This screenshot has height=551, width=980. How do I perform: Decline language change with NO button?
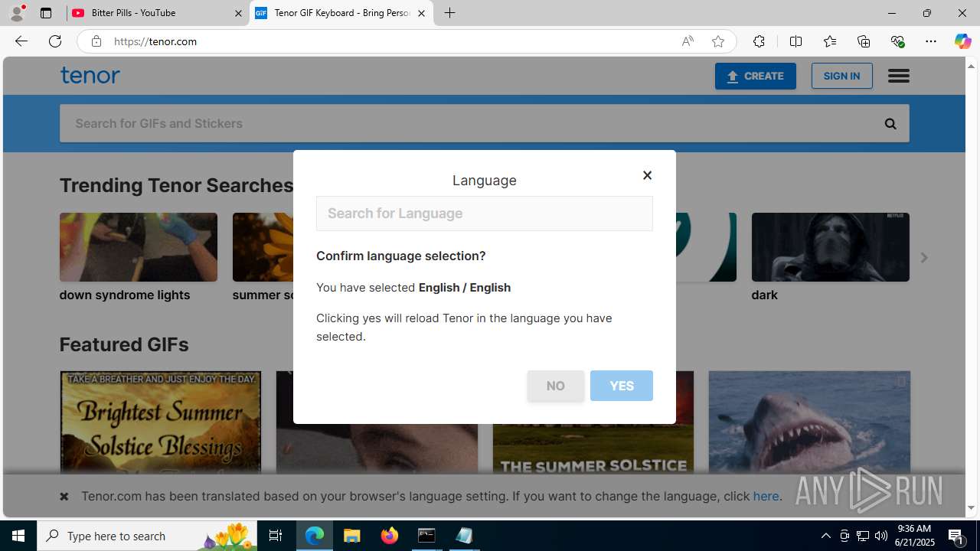pyautogui.click(x=555, y=386)
